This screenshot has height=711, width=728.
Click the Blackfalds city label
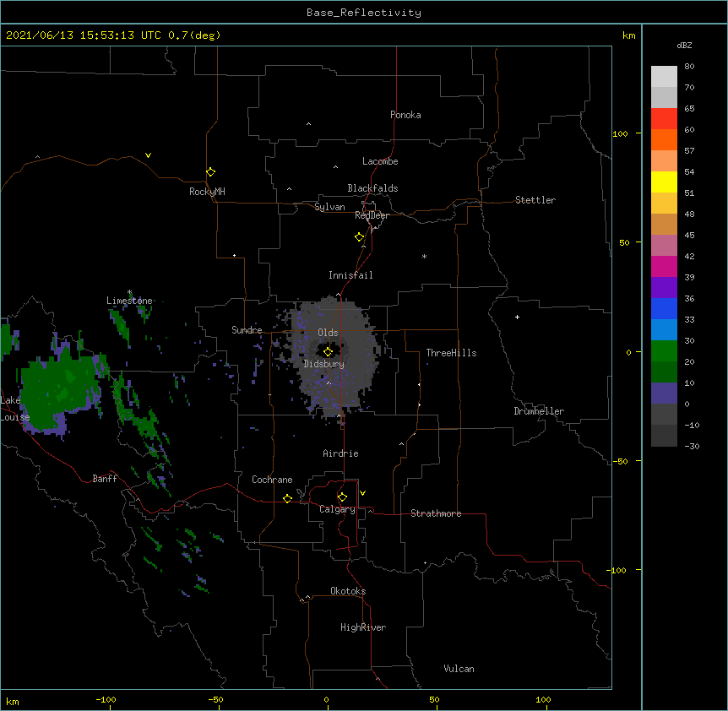tap(372, 188)
